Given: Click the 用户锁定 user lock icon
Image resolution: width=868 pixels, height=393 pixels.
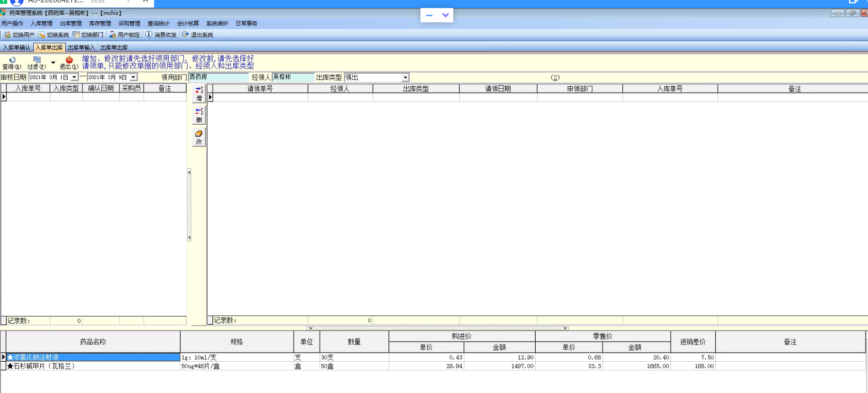Looking at the screenshot, I should click(113, 35).
